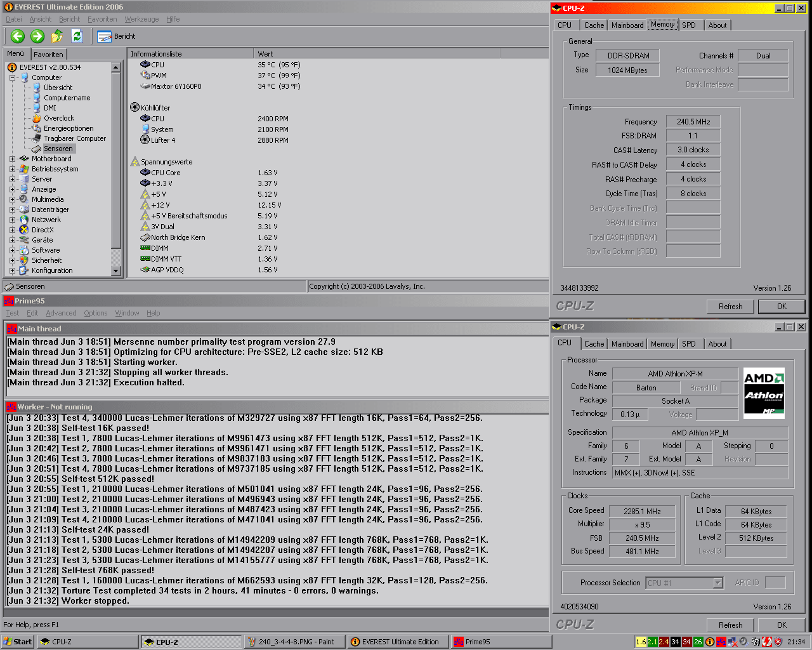Switch to Prime95 via taskbar button
The height and width of the screenshot is (650, 812).
pos(500,642)
